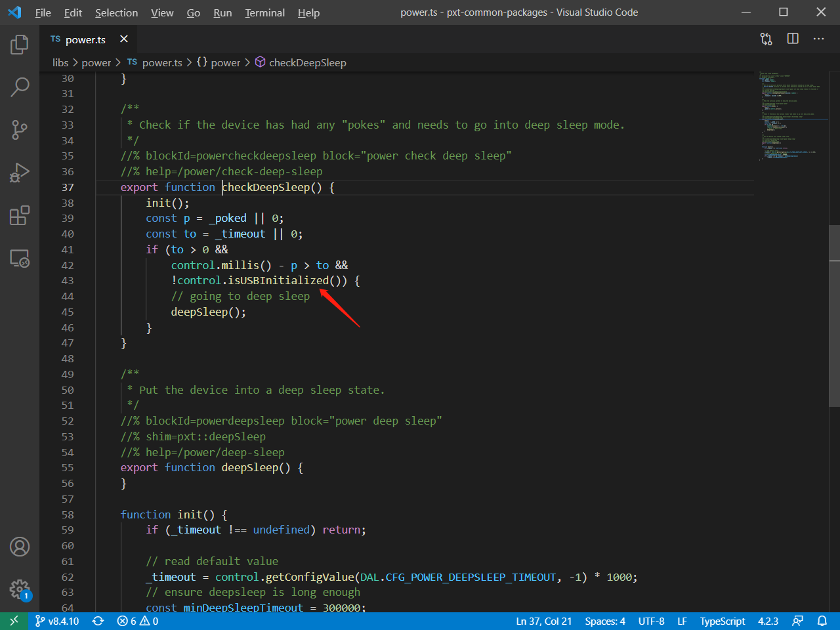Viewport: 840px width, 630px height.
Task: Select the power.ts editor tab
Action: coord(85,39)
